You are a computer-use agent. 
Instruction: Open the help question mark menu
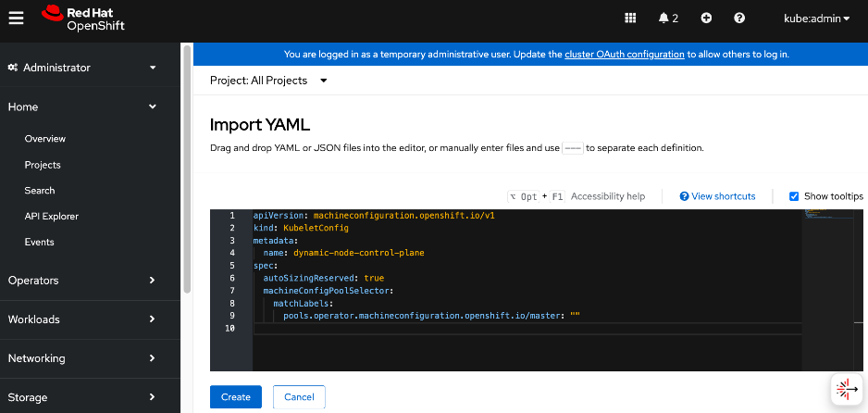[739, 18]
